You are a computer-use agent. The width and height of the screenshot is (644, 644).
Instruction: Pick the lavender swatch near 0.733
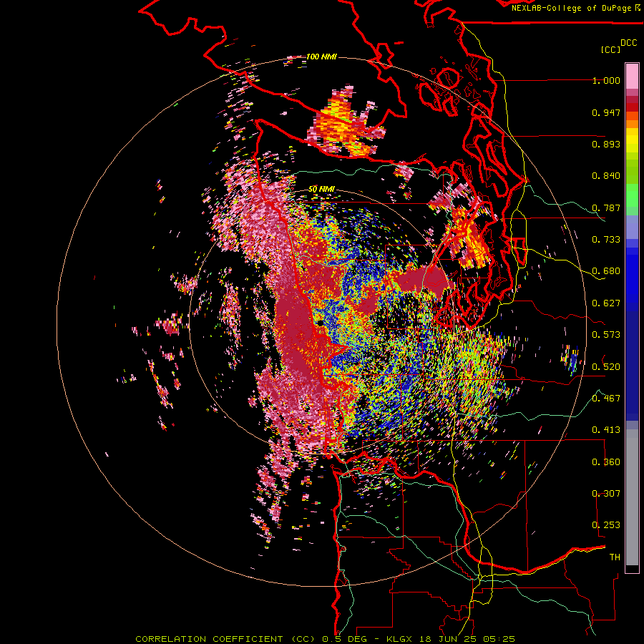click(632, 227)
